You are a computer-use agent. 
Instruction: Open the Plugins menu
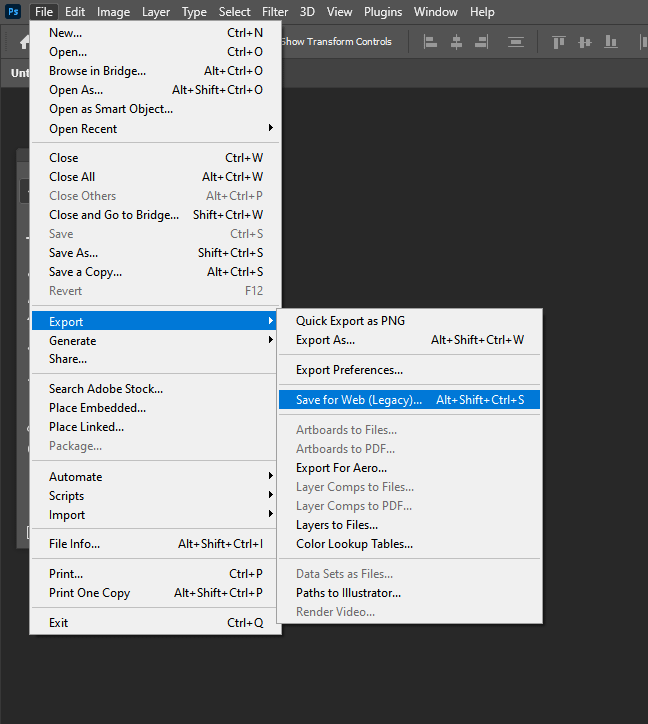(x=383, y=12)
